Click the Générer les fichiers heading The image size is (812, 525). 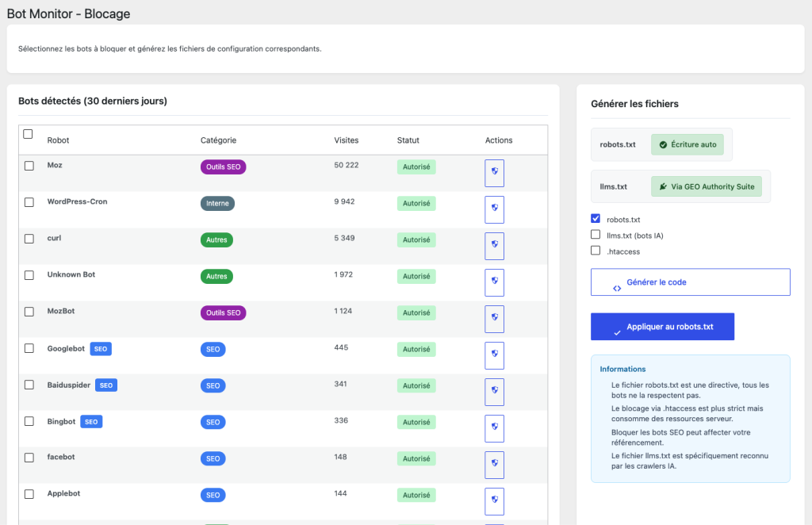tap(634, 104)
